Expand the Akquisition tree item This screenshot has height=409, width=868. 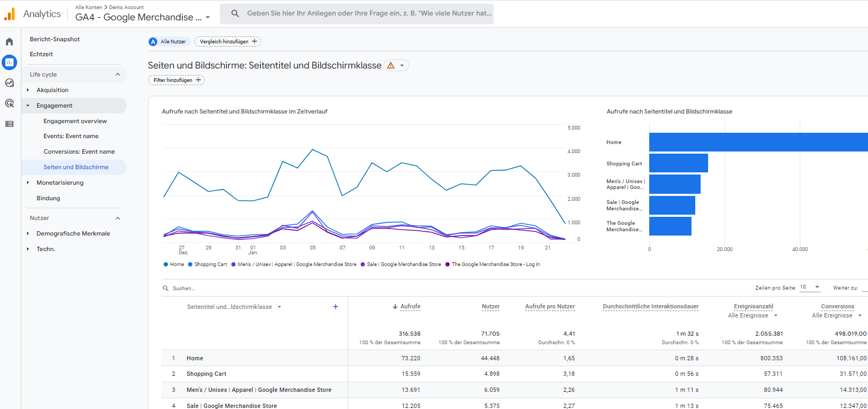click(28, 90)
